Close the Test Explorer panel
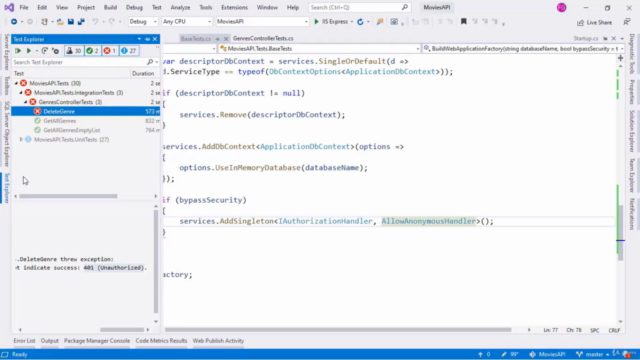This screenshot has width=640, height=360. tap(155, 39)
